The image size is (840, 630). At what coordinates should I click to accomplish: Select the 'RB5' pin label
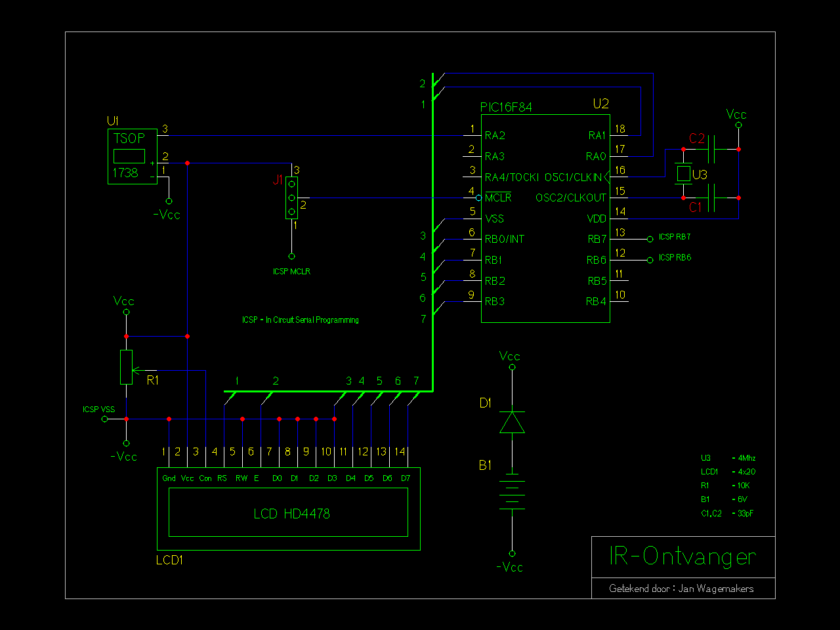597,282
